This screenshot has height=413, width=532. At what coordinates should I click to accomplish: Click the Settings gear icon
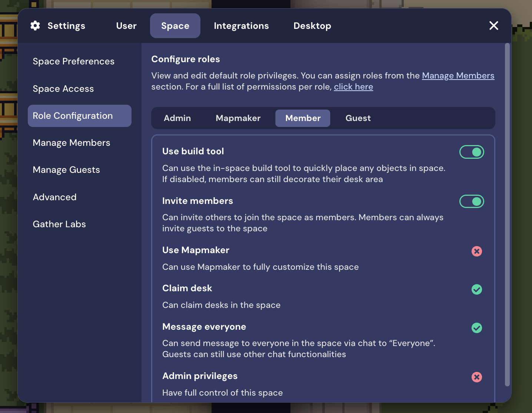[x=35, y=26]
